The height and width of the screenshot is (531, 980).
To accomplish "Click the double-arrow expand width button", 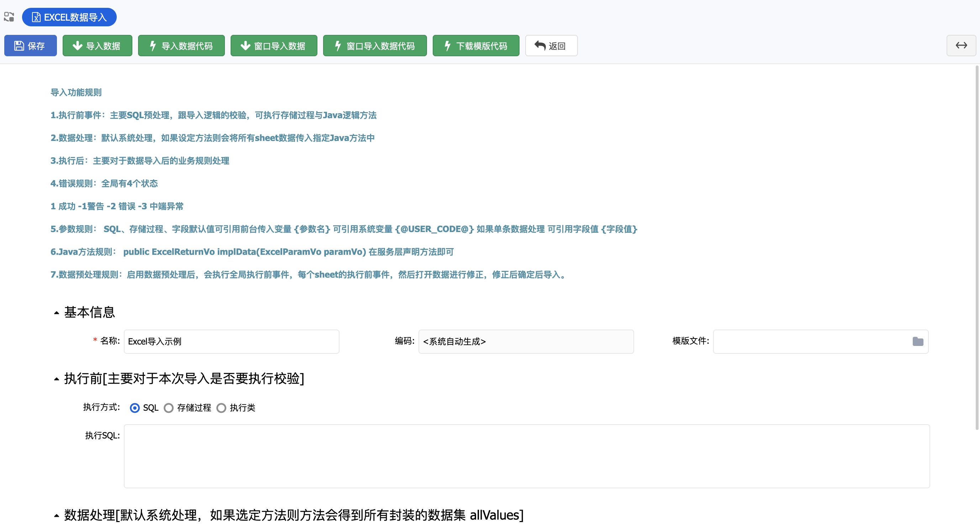I will [x=961, y=46].
